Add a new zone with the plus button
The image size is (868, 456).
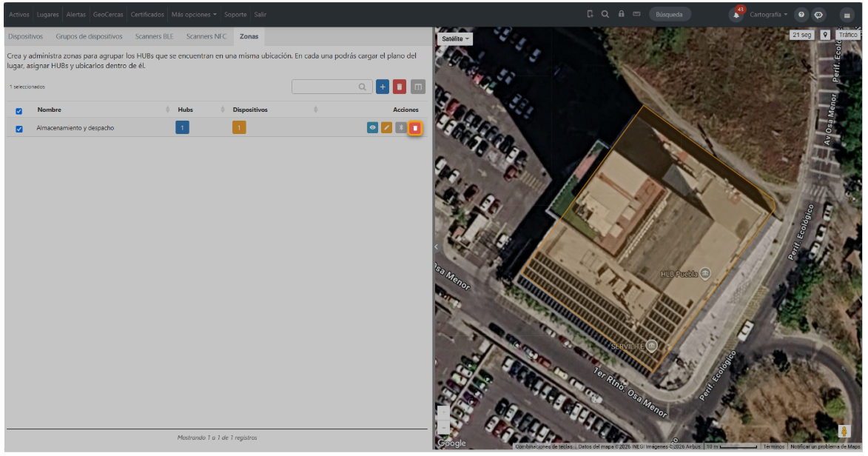point(383,87)
